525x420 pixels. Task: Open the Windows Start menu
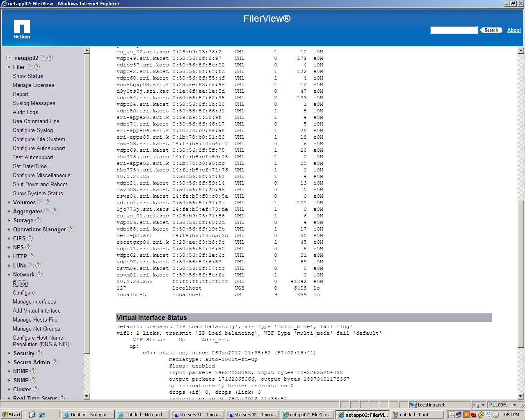(x=11, y=415)
